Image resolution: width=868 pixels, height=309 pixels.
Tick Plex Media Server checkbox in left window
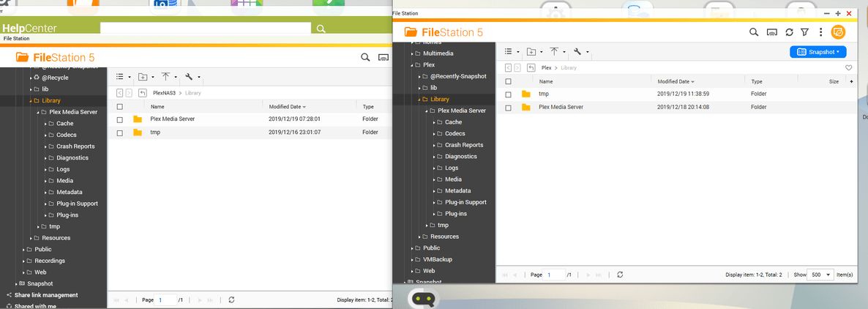pos(119,119)
